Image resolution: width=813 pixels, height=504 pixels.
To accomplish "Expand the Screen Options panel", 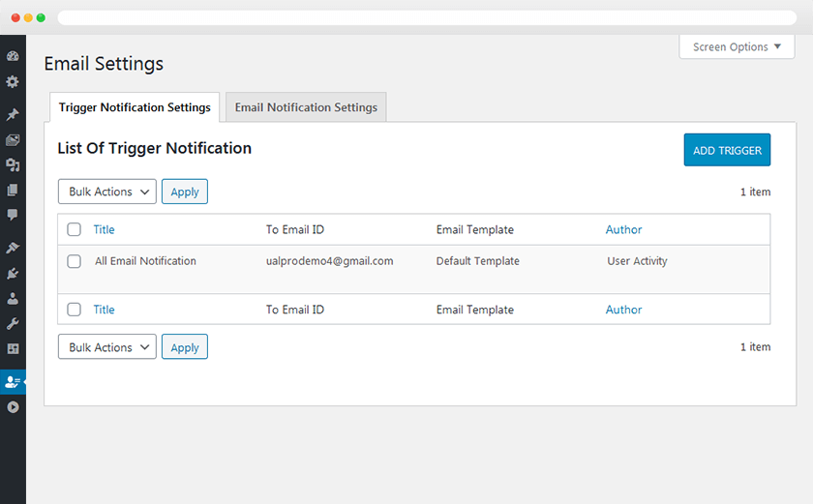I will (737, 47).
